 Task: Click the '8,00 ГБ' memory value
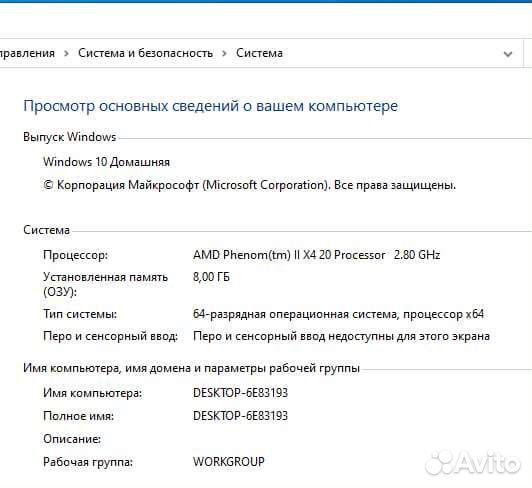click(x=211, y=277)
